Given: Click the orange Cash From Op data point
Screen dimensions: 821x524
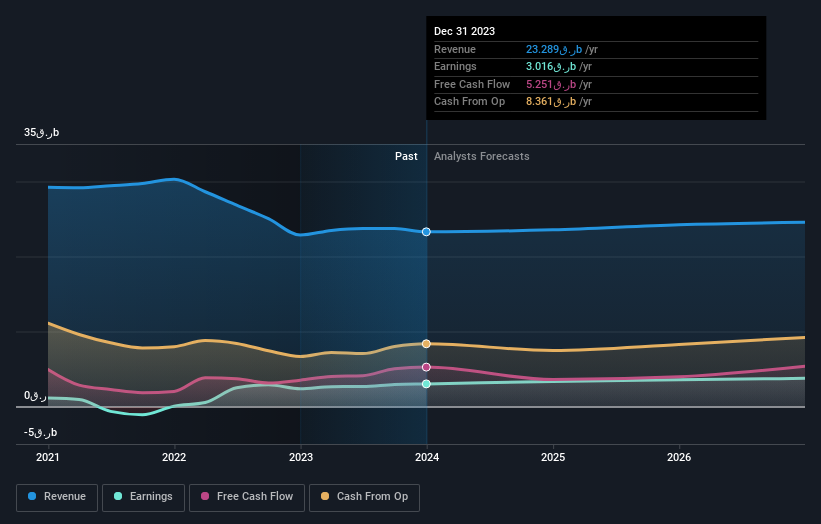Looking at the screenshot, I should (426, 344).
